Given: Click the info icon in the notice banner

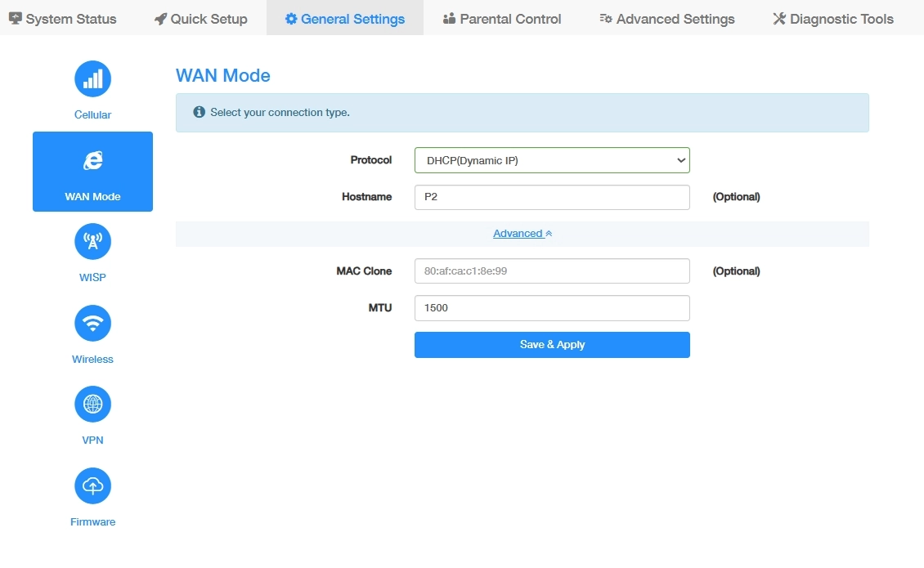Looking at the screenshot, I should click(x=199, y=113).
